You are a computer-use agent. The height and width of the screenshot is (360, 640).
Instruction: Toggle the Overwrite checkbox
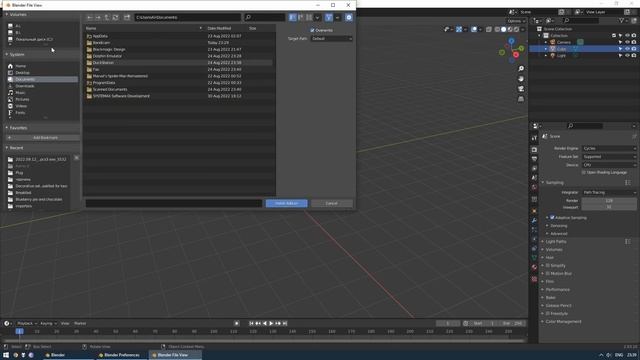tap(312, 30)
